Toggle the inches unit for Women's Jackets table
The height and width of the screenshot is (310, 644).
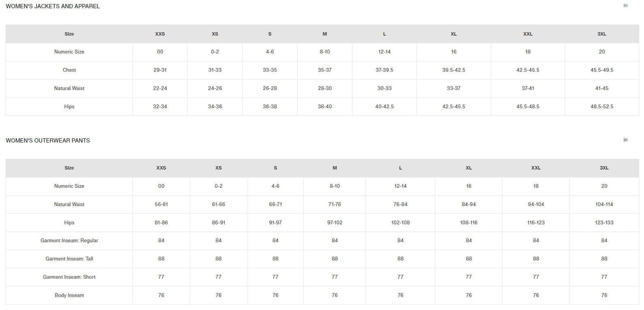[x=625, y=6]
